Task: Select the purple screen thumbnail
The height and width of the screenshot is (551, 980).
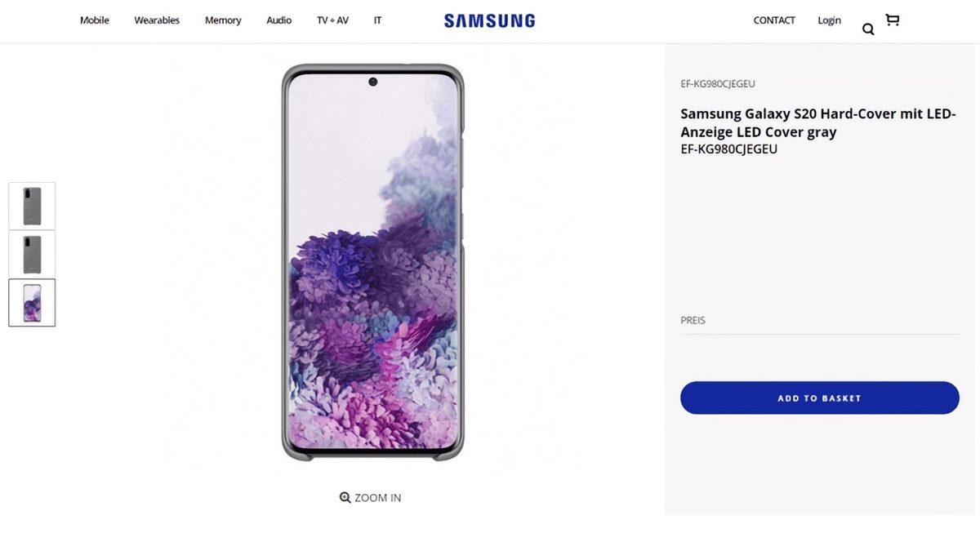Action: (x=31, y=302)
